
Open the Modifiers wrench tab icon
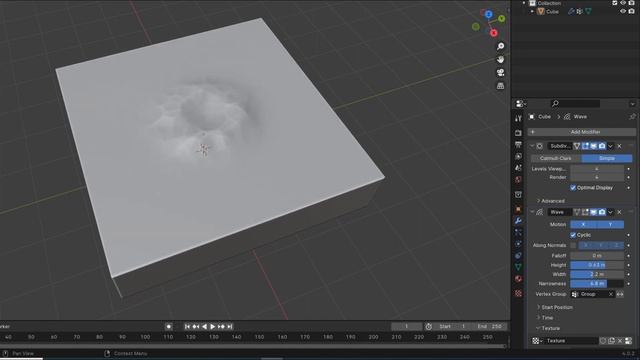(x=518, y=221)
